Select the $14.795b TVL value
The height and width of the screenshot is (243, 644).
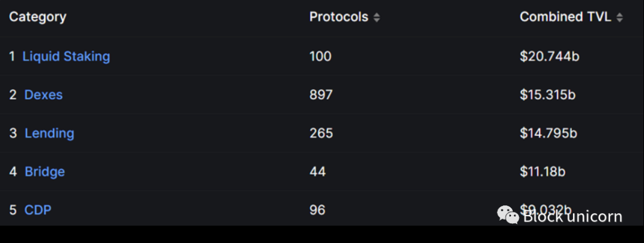click(x=549, y=133)
